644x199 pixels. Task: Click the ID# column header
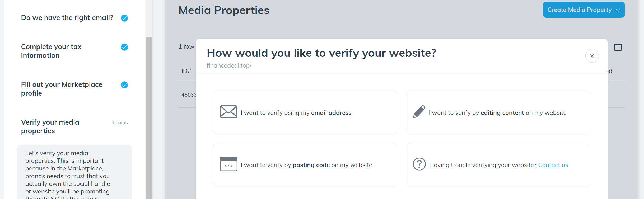point(186,71)
